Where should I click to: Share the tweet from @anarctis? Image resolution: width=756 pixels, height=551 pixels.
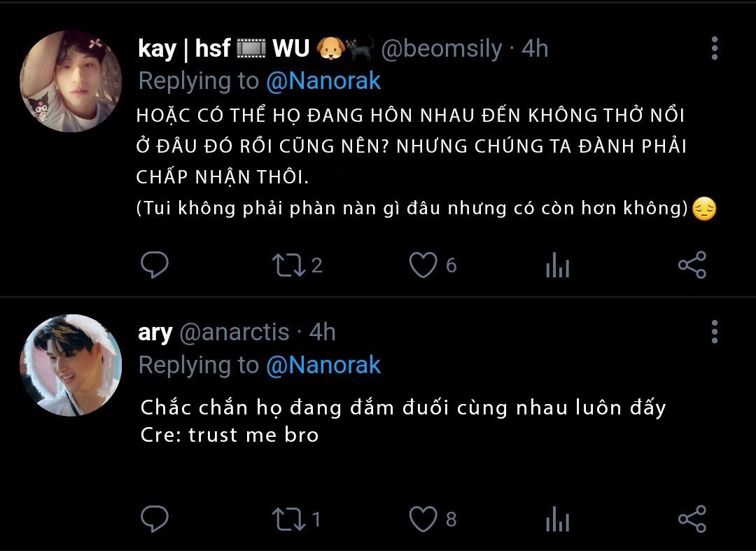coord(692,519)
